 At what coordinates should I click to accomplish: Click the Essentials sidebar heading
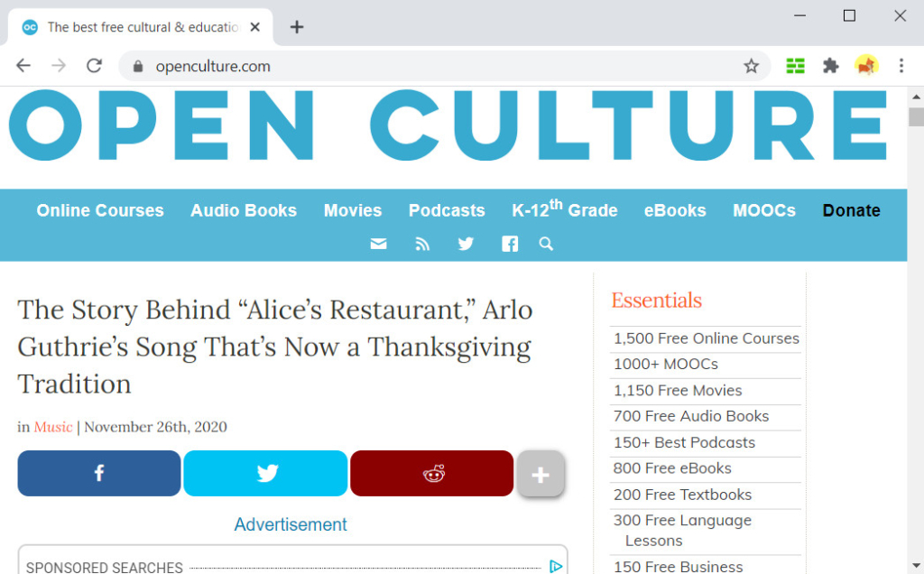pos(657,300)
